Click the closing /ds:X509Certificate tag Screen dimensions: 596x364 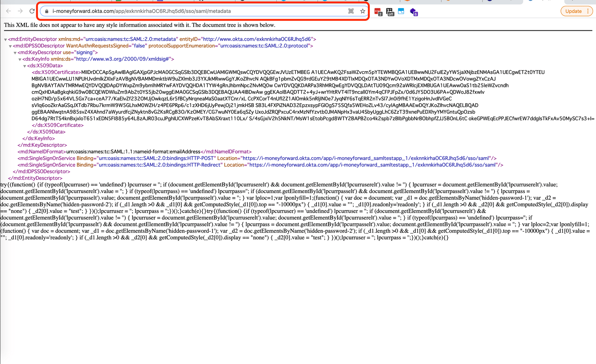pyautogui.click(x=58, y=125)
